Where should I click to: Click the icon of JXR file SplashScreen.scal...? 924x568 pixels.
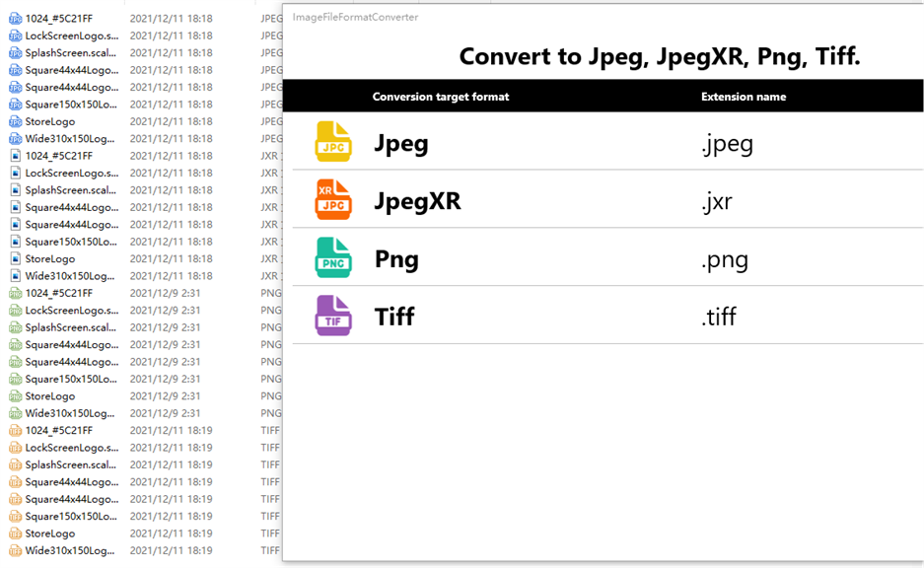(x=16, y=190)
